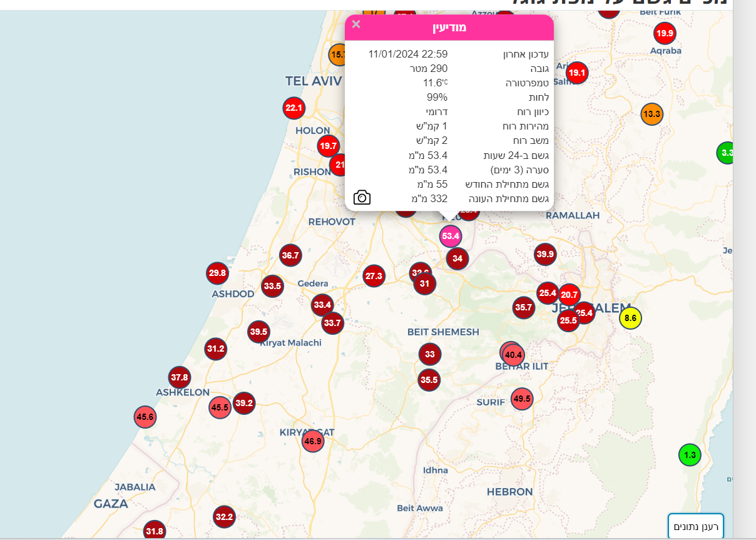Viewport: 756px width, 540px height.
Task: Click the 49.5 marker near Surif
Action: [x=521, y=399]
